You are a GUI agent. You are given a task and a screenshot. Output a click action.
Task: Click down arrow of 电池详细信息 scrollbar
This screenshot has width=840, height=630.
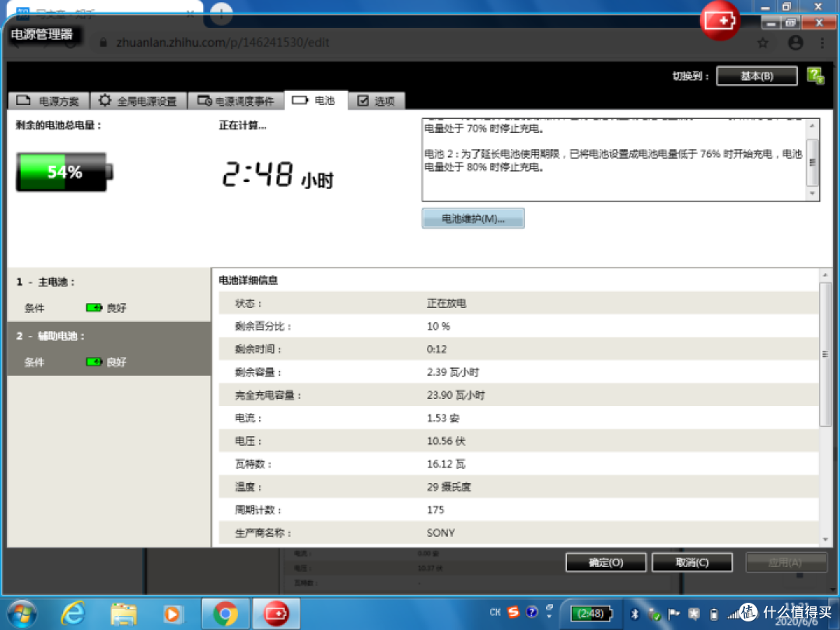pyautogui.click(x=825, y=540)
